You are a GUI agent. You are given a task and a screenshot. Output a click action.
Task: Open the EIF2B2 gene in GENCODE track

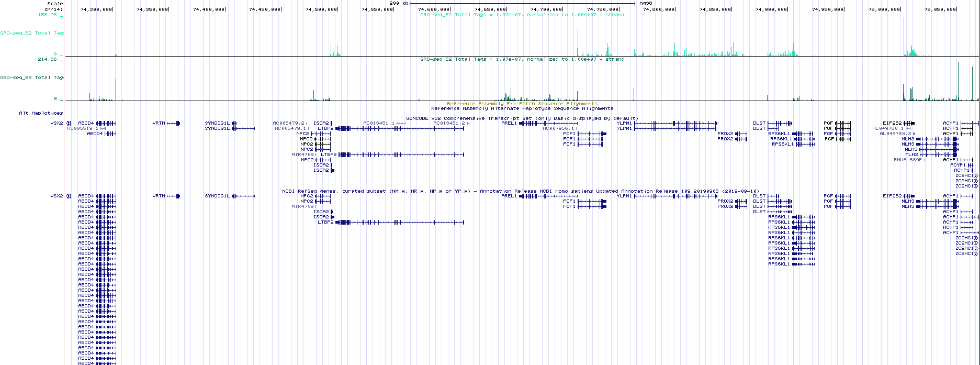pos(892,123)
